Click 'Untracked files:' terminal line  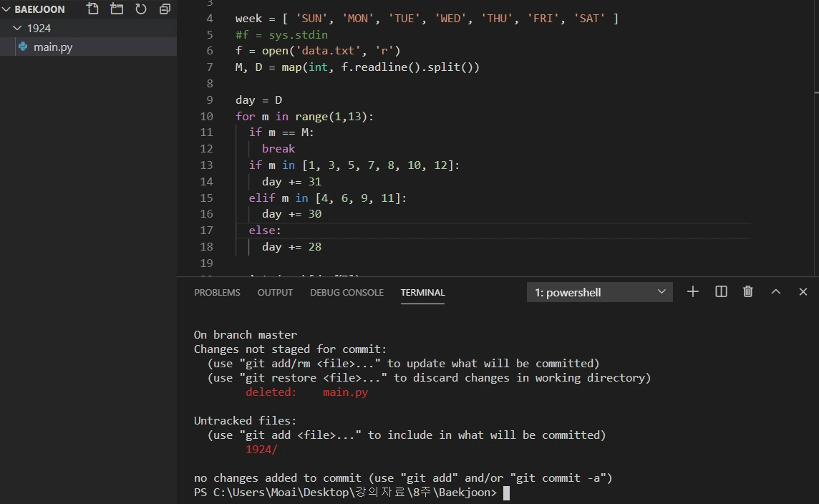pos(245,421)
